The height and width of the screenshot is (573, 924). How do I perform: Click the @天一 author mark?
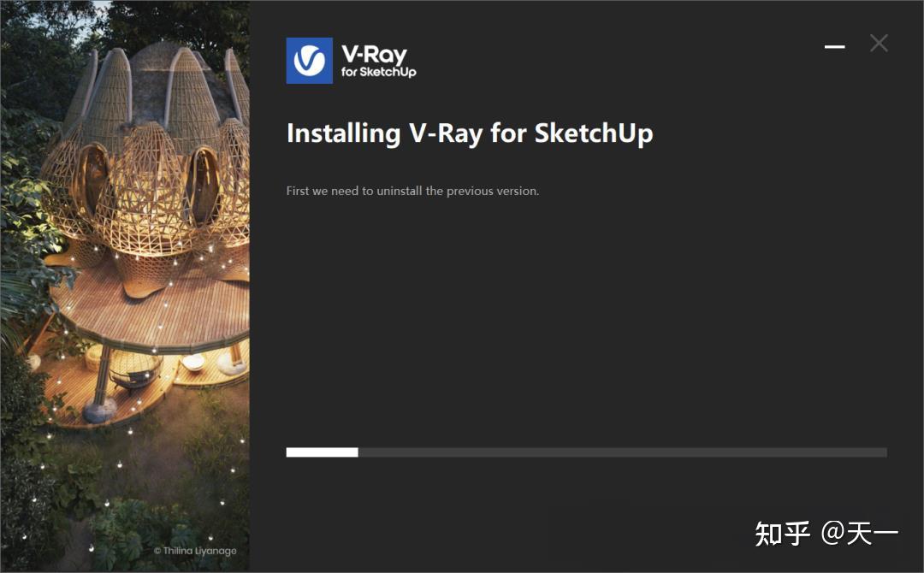[860, 532]
